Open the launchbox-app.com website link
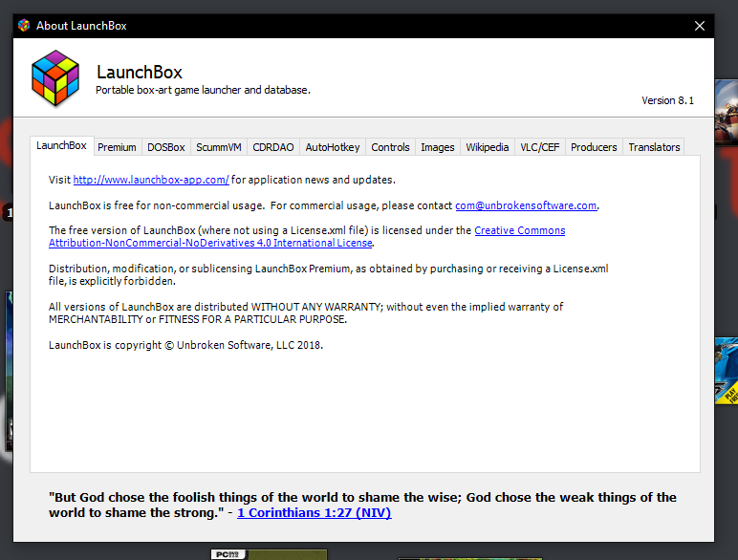This screenshot has height=560, width=738. click(151, 180)
